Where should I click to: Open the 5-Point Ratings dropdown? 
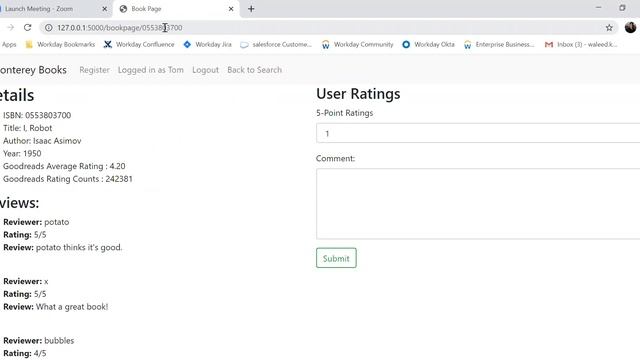pos(478,133)
